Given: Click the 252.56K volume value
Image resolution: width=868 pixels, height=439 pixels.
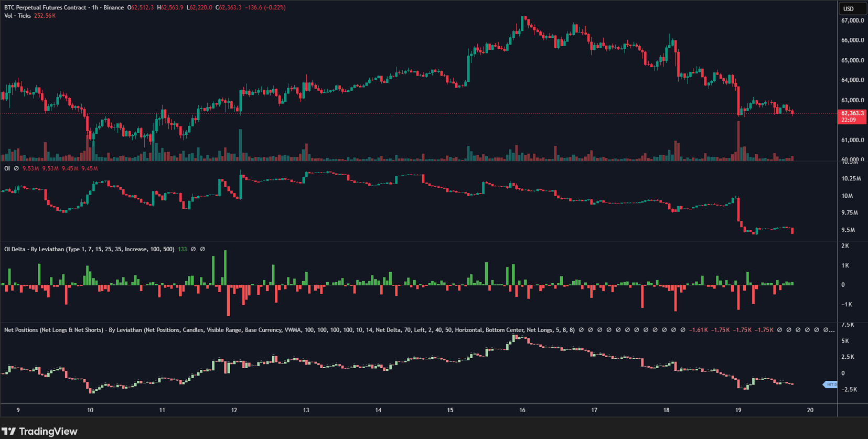Looking at the screenshot, I should (45, 16).
